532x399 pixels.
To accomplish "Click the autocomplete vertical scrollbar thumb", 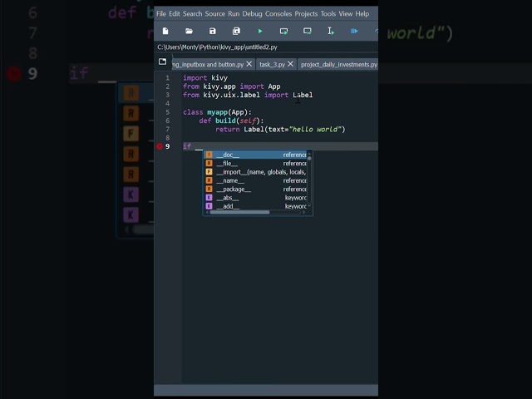I will tap(309, 159).
